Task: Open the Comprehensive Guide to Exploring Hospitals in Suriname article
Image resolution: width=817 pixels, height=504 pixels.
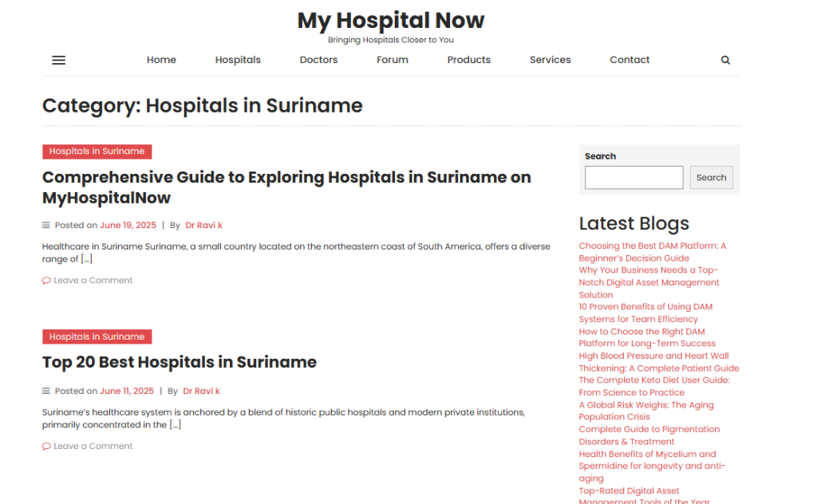Action: 286,187
